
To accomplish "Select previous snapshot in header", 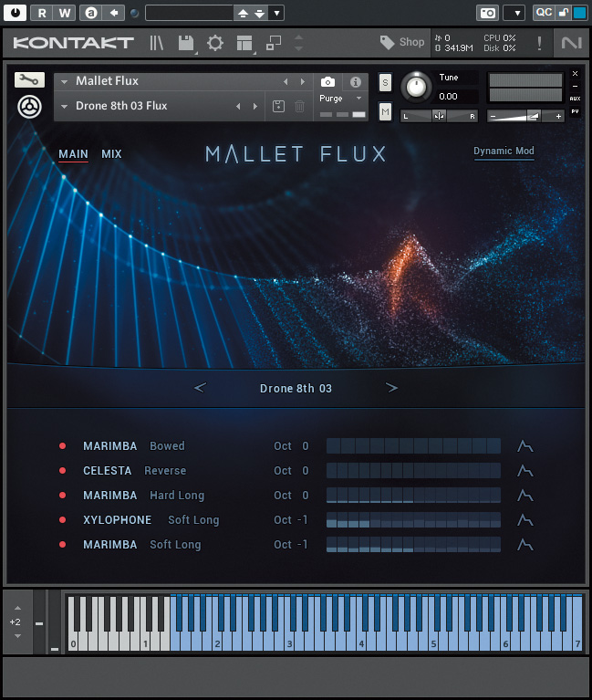I will [238, 106].
